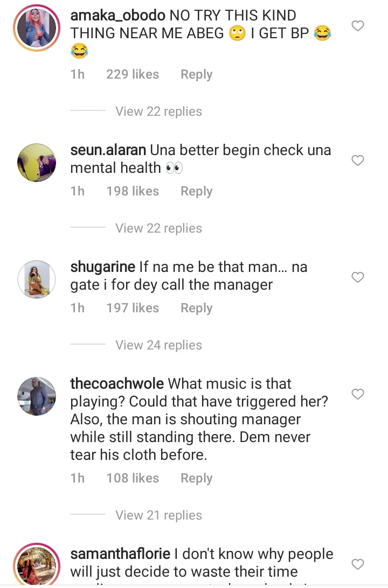Reply to shugarine's comment
The width and height of the screenshot is (388, 588).
tap(196, 308)
